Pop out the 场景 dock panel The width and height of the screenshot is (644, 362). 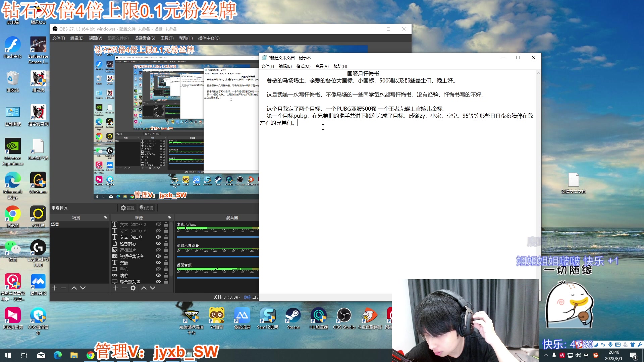click(105, 218)
